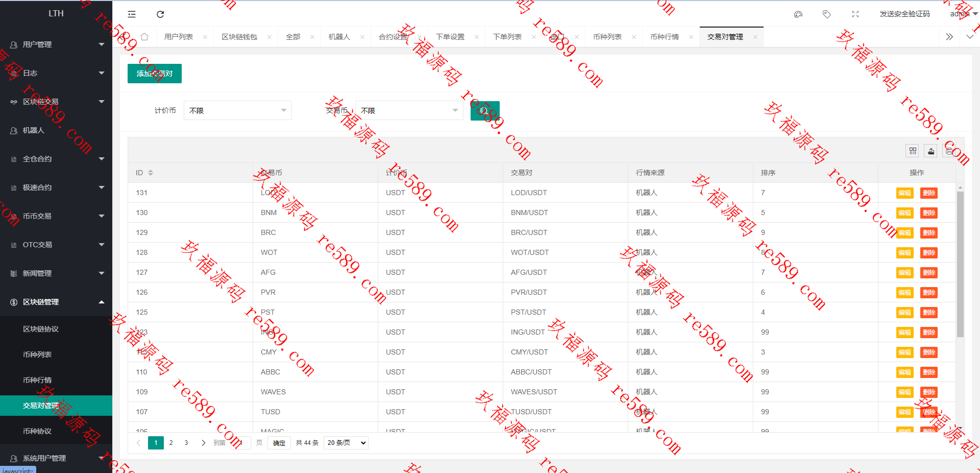Close the 区块链钱包 tab
Viewport: 980px width, 473px height.
tap(269, 37)
